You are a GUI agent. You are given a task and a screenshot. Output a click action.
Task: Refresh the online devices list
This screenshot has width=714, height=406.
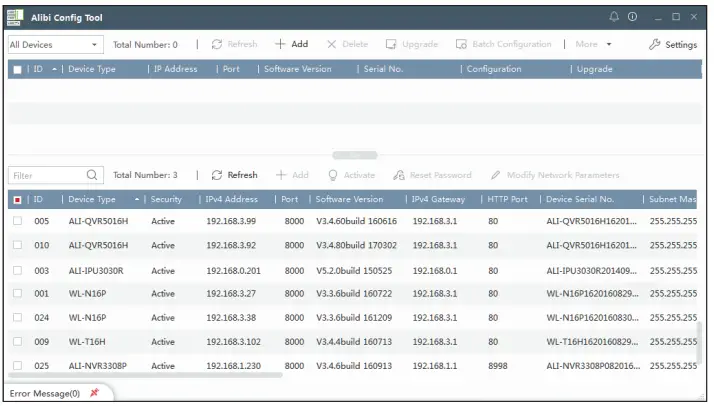236,175
